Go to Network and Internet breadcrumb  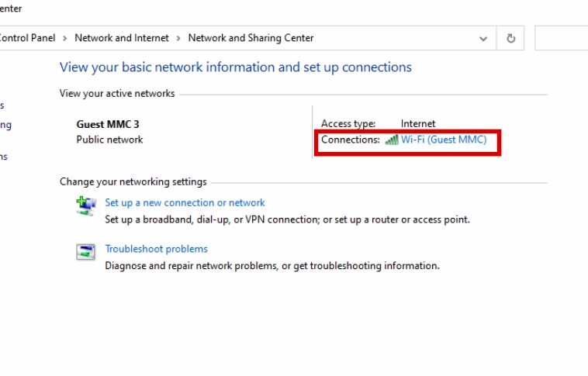pyautogui.click(x=122, y=38)
